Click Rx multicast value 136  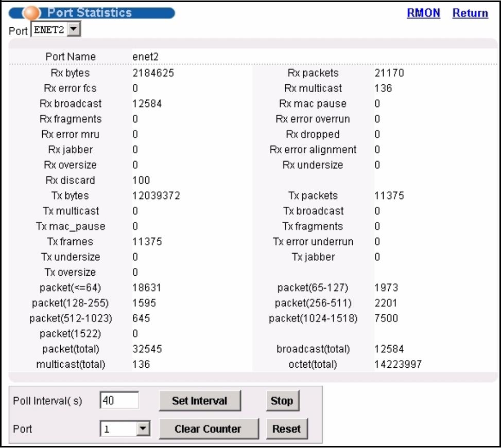coord(383,88)
